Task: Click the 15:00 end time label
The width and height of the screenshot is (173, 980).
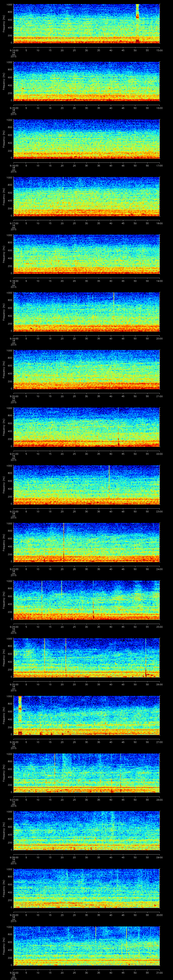Action: (x=160, y=50)
